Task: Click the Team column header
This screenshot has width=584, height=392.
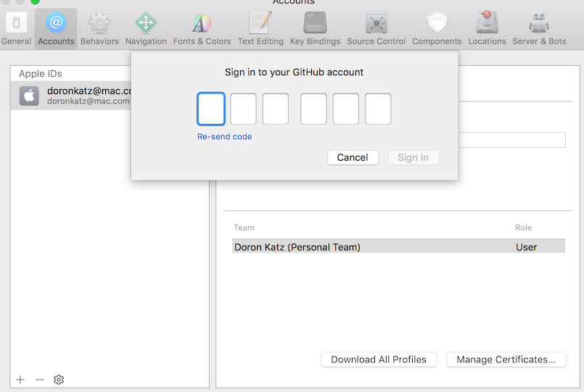Action: click(x=244, y=228)
